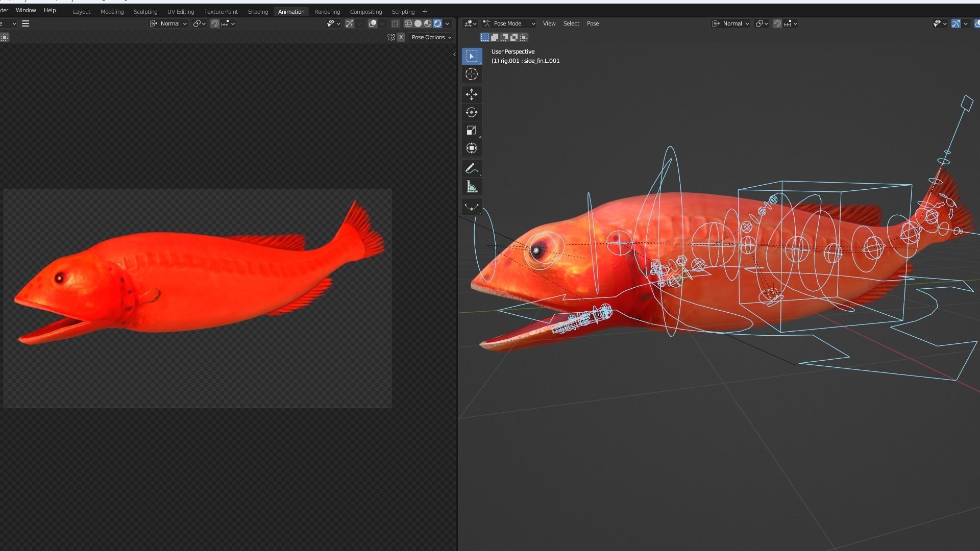Switch to Scripting workspace tab
Screen dimensions: 980x551
click(403, 12)
